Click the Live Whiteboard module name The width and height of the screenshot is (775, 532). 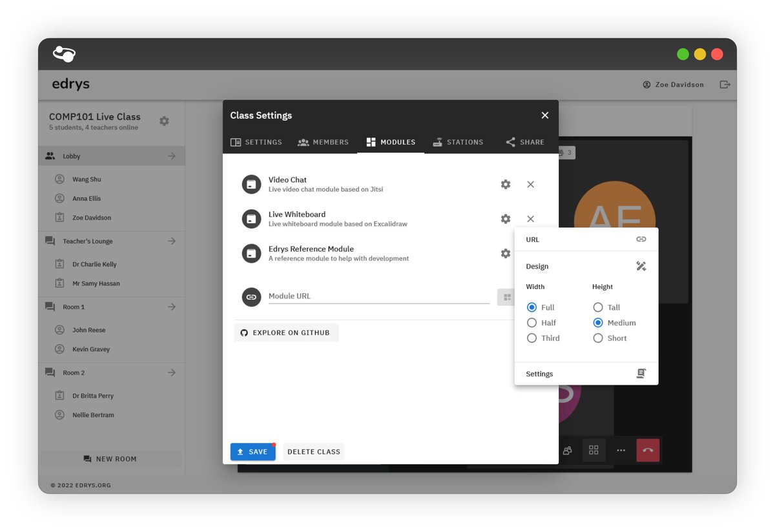click(x=297, y=214)
